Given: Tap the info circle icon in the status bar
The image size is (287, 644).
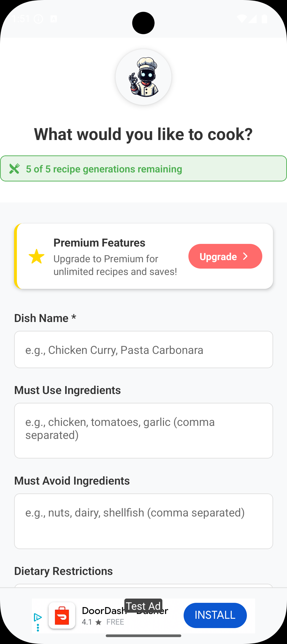Looking at the screenshot, I should pyautogui.click(x=39, y=19).
